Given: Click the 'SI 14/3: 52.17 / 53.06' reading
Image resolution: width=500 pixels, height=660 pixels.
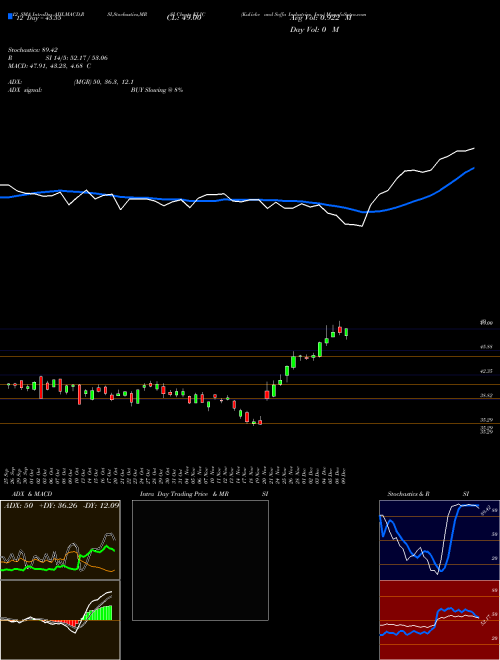Looking at the screenshot, I should pyautogui.click(x=77, y=58).
